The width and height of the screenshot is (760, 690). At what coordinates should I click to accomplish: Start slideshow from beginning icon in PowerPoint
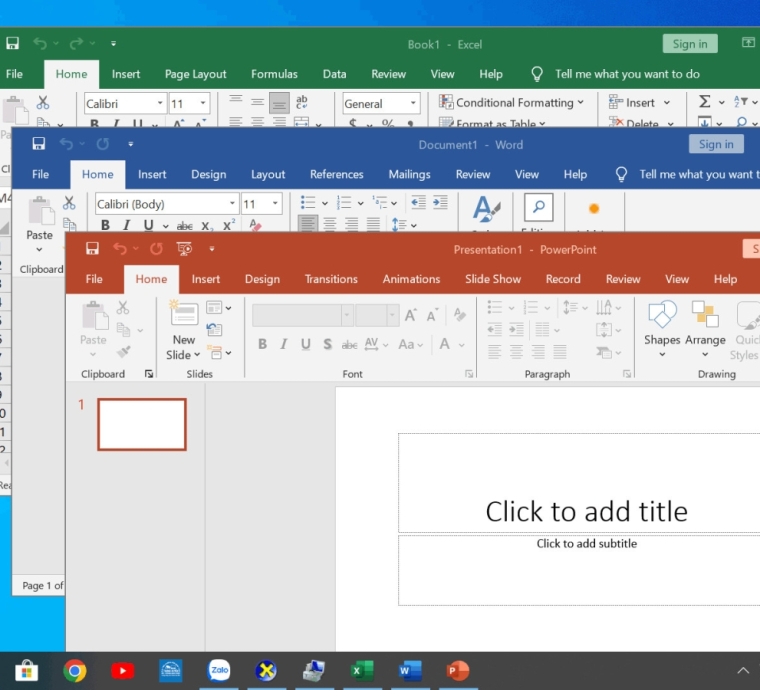pos(184,249)
